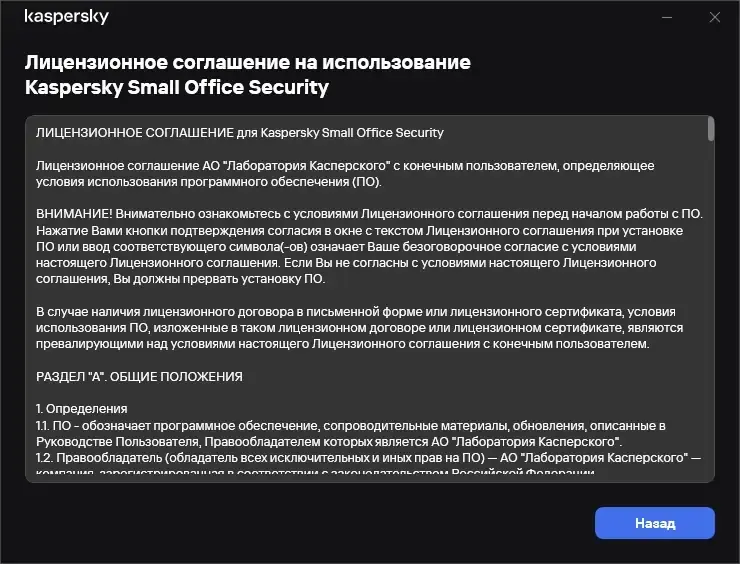Click the heading "Лицензионное соглашение на использование"
This screenshot has height=564, width=740.
click(x=247, y=62)
